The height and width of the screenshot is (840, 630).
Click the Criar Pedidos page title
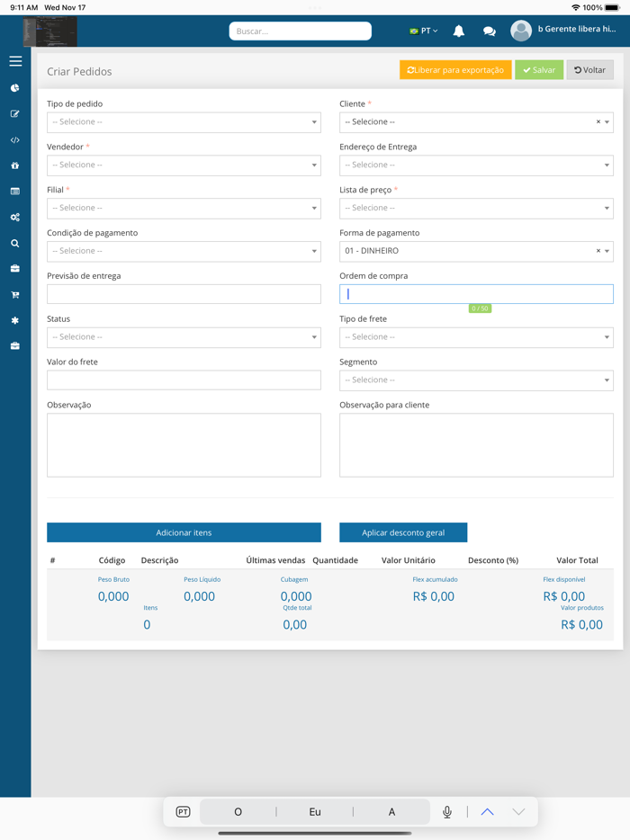pos(79,71)
